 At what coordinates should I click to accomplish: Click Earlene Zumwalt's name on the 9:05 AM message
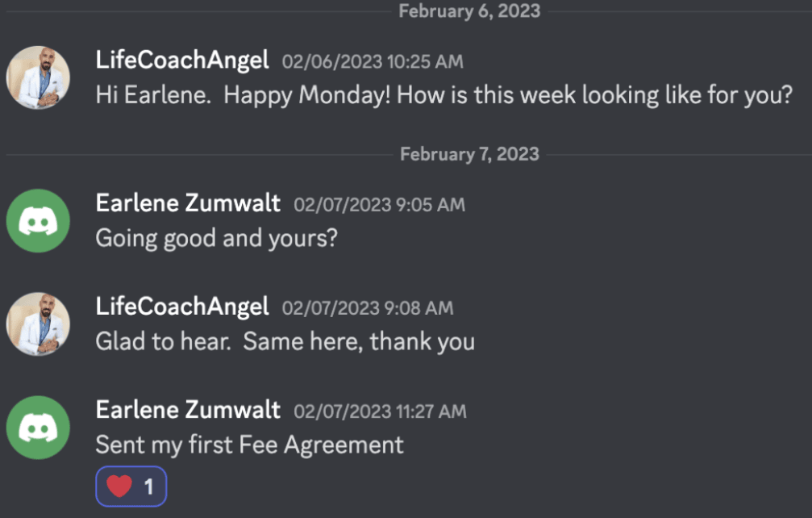click(x=188, y=203)
